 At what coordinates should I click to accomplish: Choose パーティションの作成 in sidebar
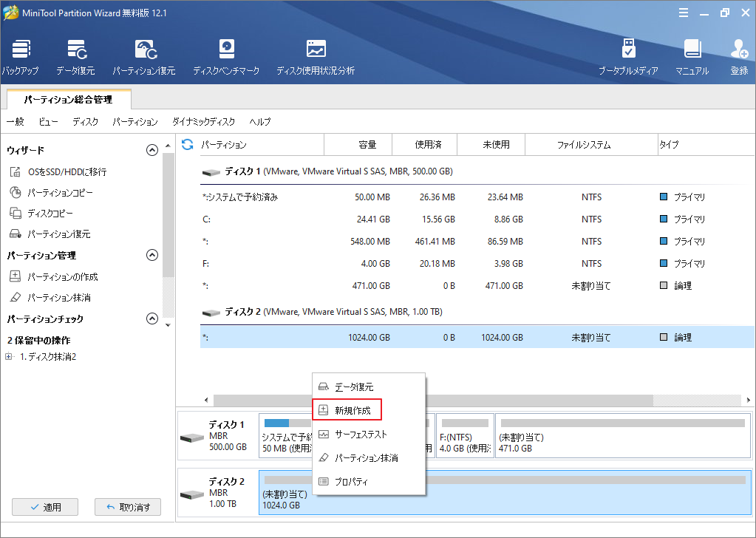53,276
